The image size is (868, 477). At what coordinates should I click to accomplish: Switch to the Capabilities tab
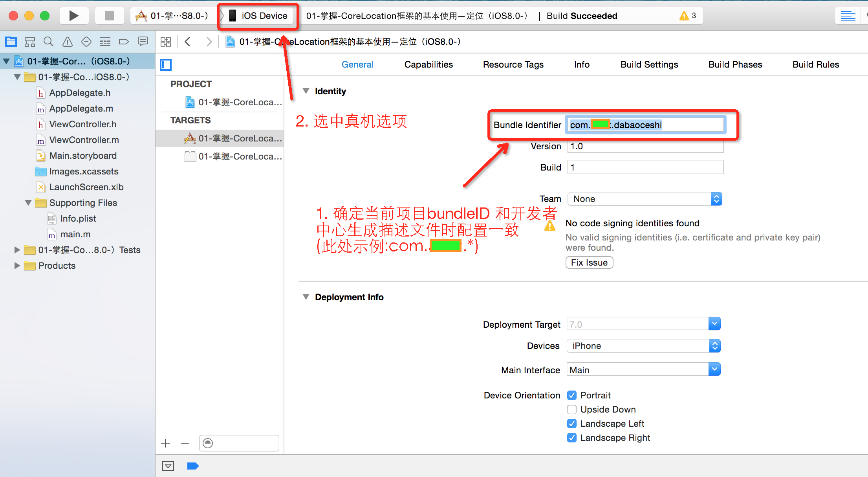pyautogui.click(x=429, y=64)
